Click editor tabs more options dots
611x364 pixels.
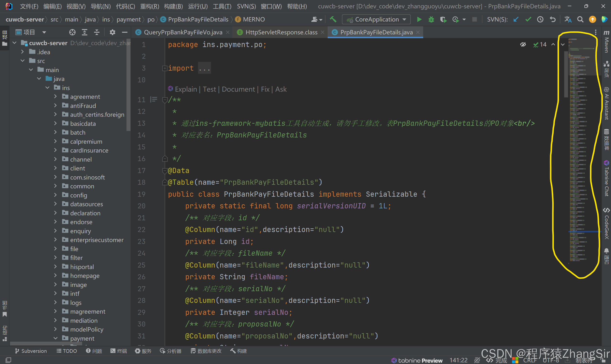(595, 32)
